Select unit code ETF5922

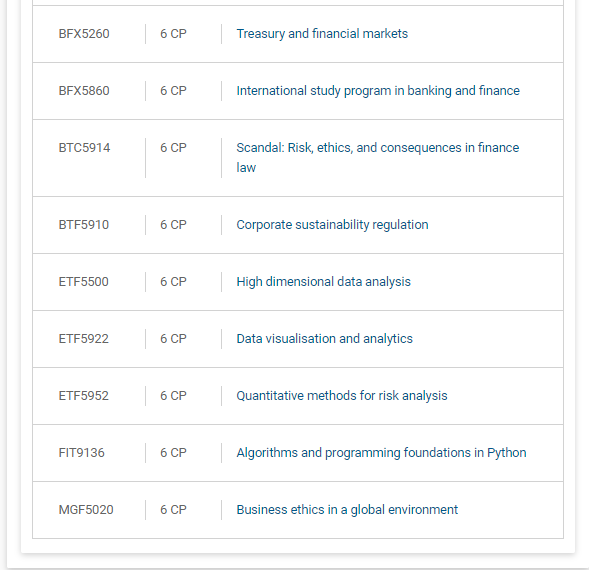(83, 339)
